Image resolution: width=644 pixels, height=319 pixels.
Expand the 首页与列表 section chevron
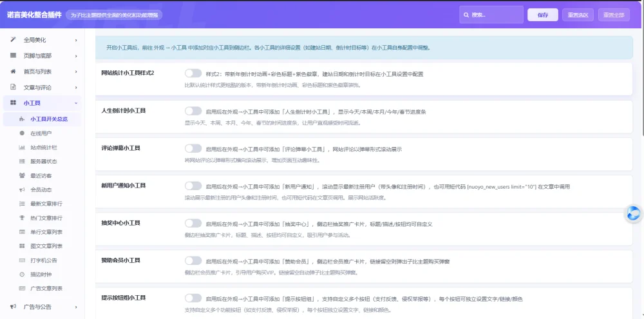click(x=76, y=72)
